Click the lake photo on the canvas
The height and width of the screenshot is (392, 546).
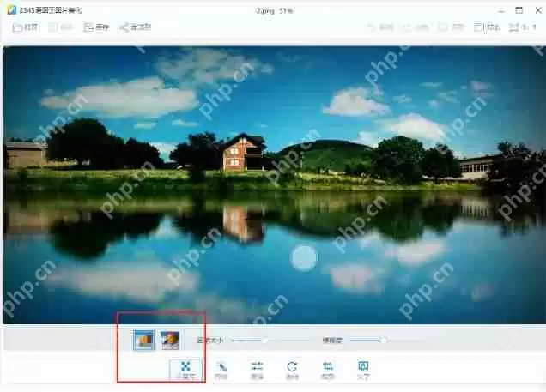tap(275, 185)
